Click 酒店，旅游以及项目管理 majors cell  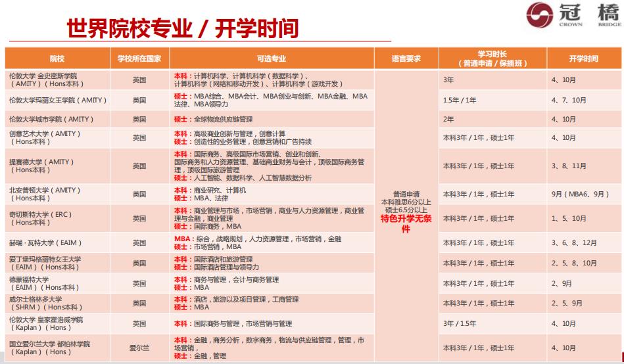pos(272,303)
